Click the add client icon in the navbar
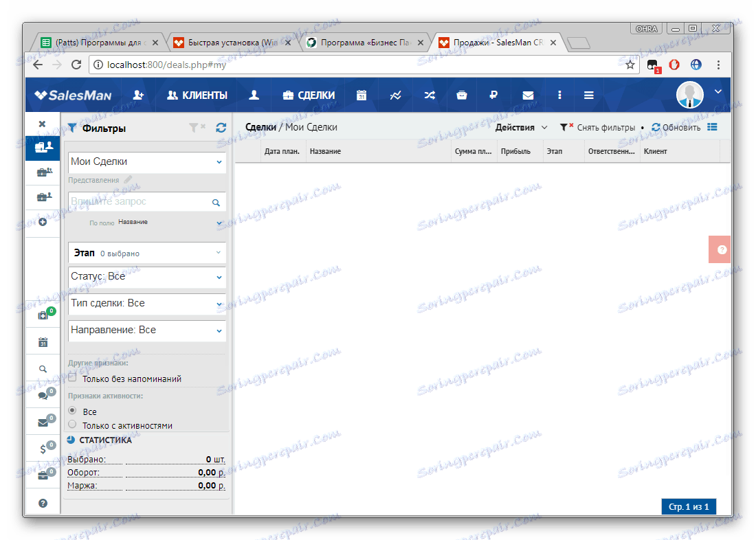This screenshot has height=540, width=756. coord(138,95)
